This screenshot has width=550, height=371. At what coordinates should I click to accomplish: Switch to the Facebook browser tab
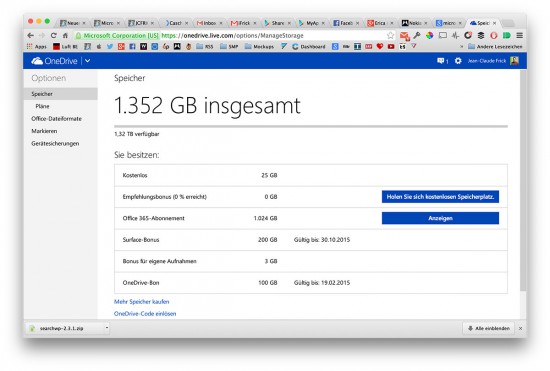pyautogui.click(x=346, y=23)
